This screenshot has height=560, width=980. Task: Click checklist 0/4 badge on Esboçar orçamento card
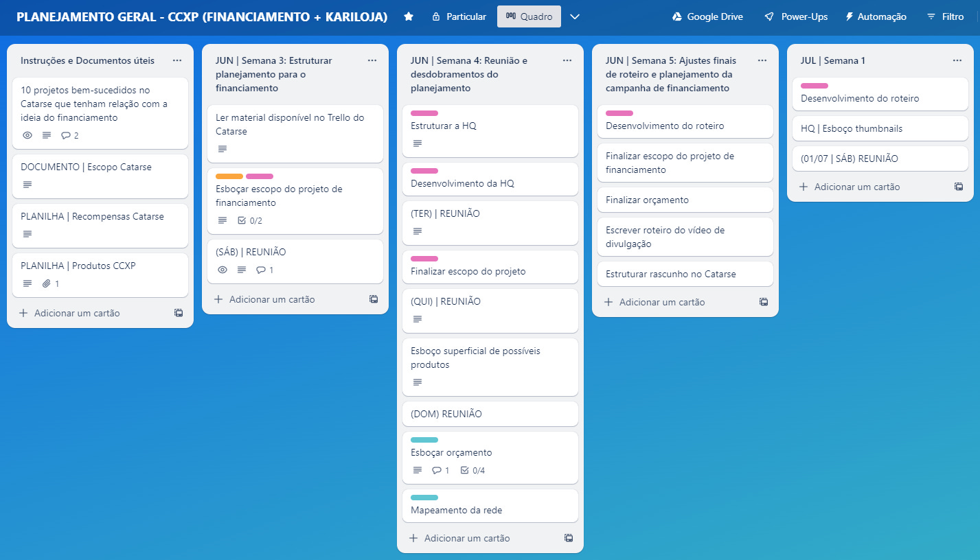472,470
